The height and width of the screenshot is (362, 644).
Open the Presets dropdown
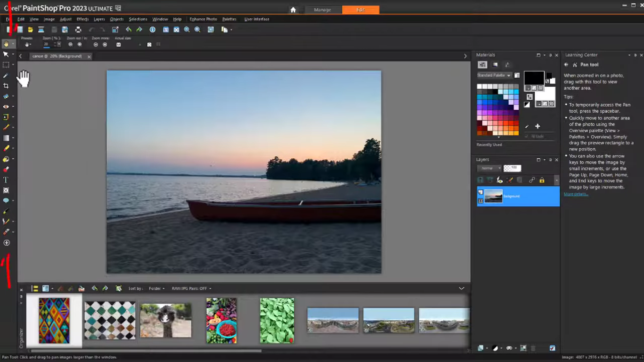(x=28, y=44)
